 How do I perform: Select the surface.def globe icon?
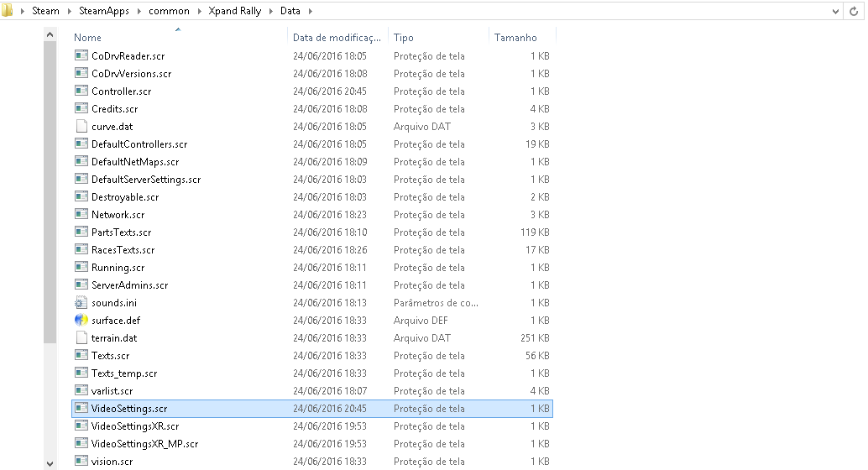[x=81, y=320]
